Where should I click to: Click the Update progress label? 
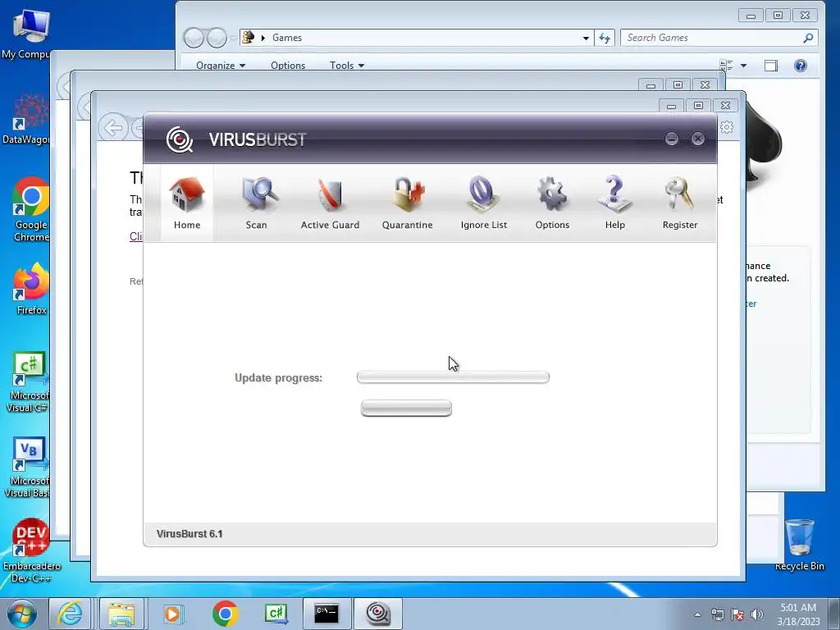tap(279, 377)
